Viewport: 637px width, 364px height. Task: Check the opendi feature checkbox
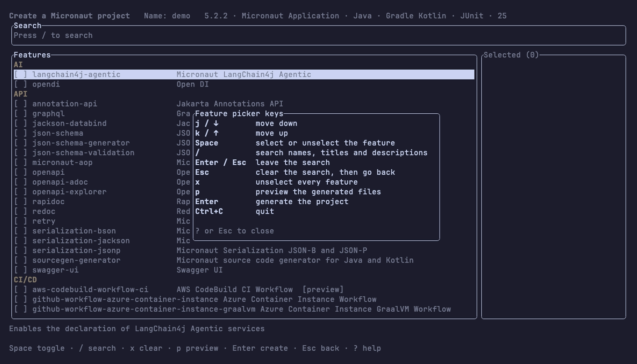20,84
